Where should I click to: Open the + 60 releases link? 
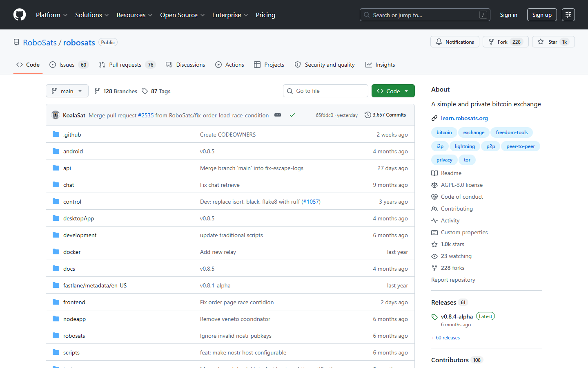[x=445, y=338]
